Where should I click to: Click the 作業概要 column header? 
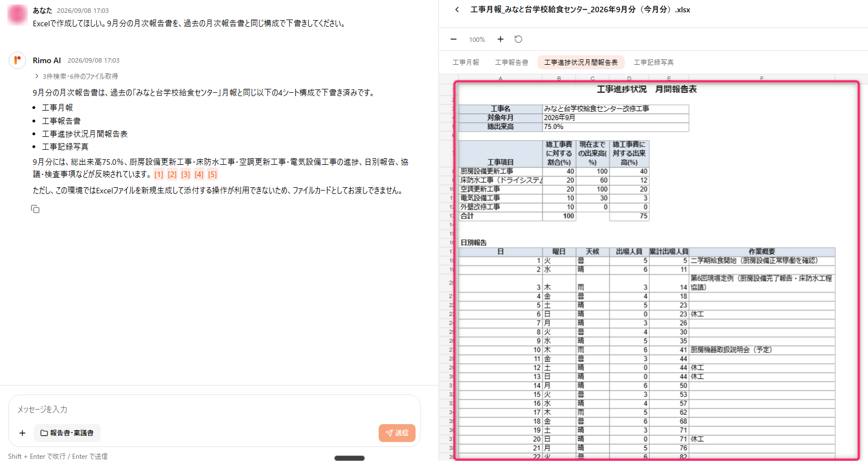(x=762, y=252)
